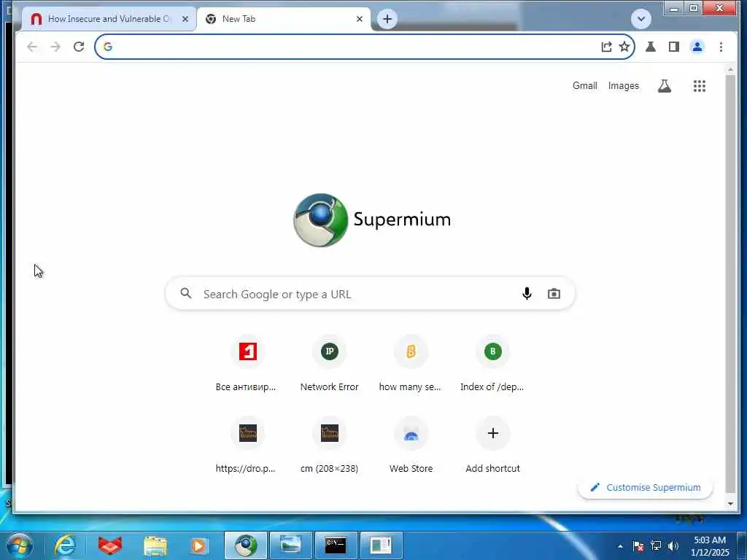Reload the current page
Image resolution: width=747 pixels, height=560 pixels.
[x=79, y=47]
